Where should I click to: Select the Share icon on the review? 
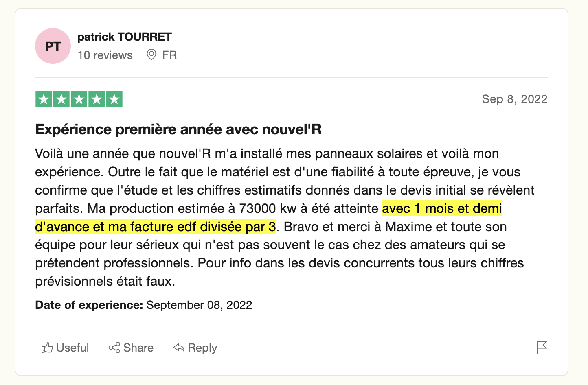coord(115,348)
